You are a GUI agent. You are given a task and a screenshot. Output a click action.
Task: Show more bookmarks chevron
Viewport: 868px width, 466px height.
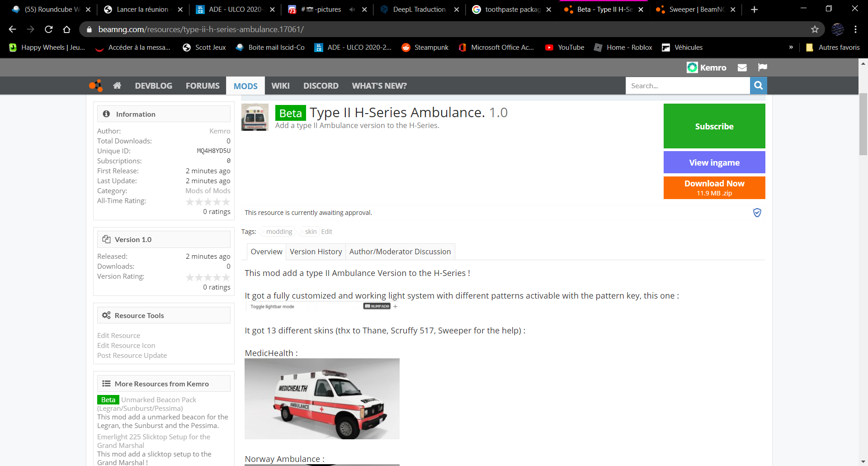coord(791,47)
